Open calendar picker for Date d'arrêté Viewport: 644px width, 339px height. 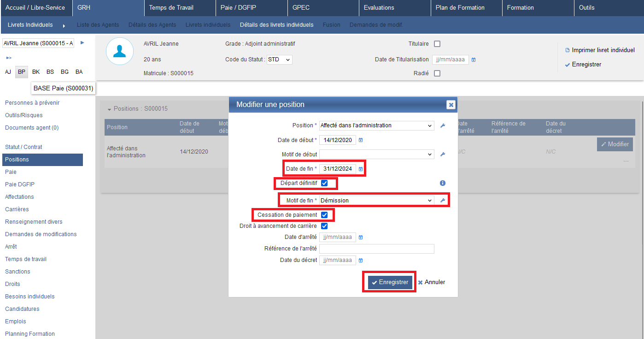click(x=361, y=238)
